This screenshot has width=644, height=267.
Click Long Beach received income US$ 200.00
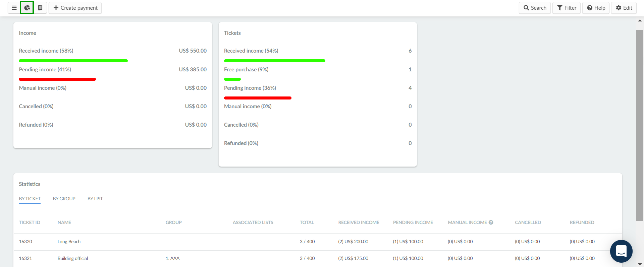[353, 242]
